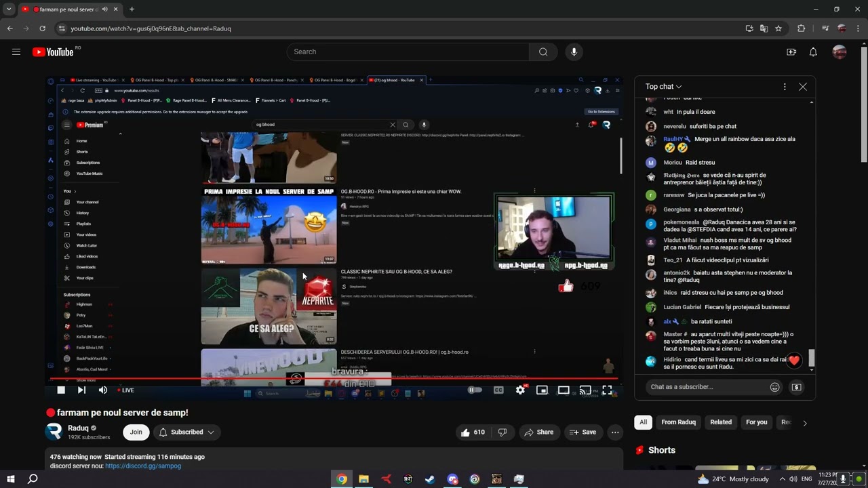This screenshot has height=488, width=868.
Task: Open YouTube notifications bell
Action: [813, 52]
